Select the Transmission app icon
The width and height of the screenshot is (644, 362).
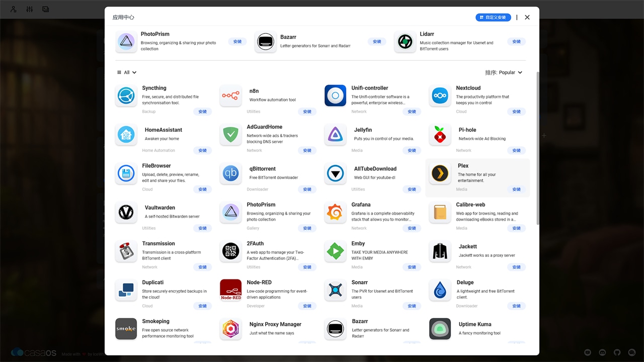click(126, 251)
